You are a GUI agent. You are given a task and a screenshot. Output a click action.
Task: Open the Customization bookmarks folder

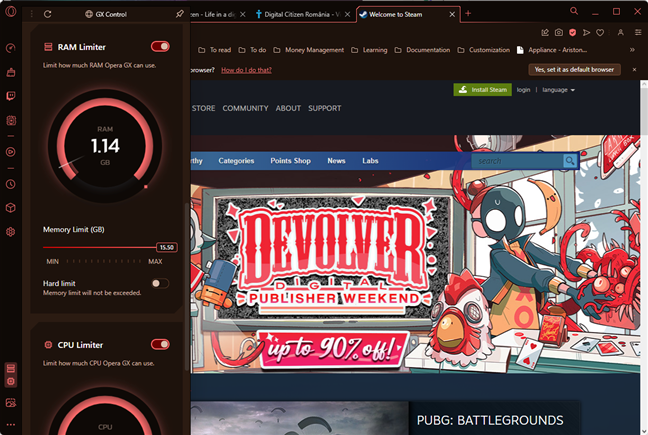[484, 50]
